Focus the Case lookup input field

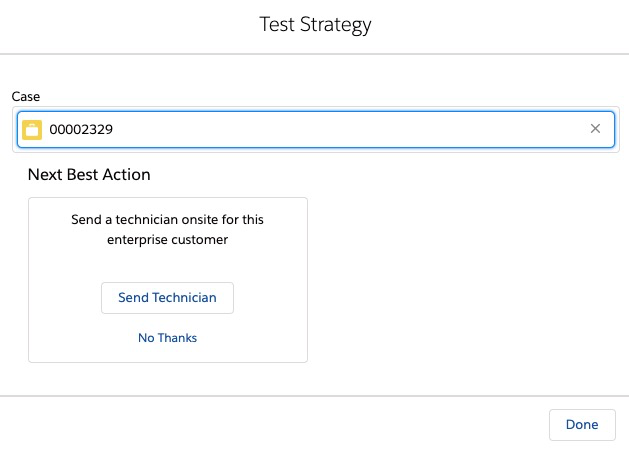(315, 129)
